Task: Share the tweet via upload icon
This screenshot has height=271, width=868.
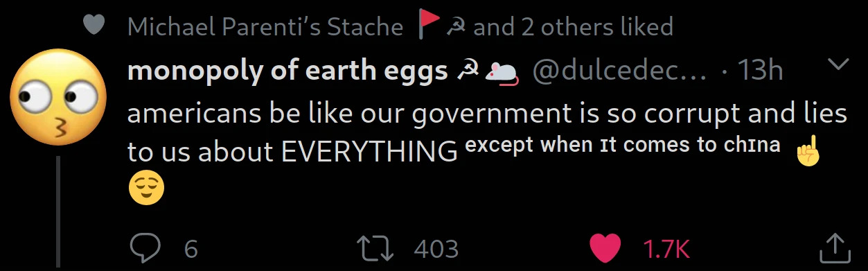Action: (834, 247)
